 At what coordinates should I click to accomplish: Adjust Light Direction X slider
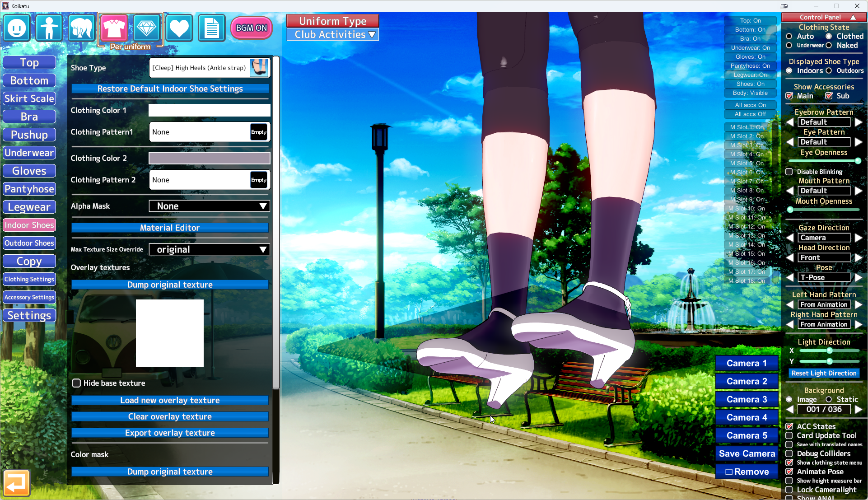pyautogui.click(x=829, y=350)
